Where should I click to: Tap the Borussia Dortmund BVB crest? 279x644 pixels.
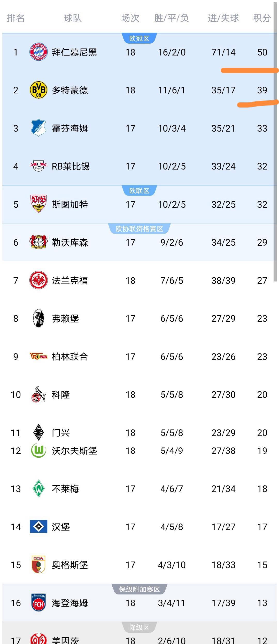point(38,90)
